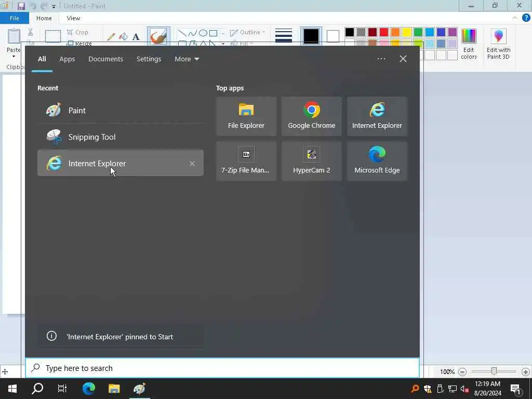Screen dimensions: 532x399
Task: Open Action Center notifications icon
Action: coord(516,389)
